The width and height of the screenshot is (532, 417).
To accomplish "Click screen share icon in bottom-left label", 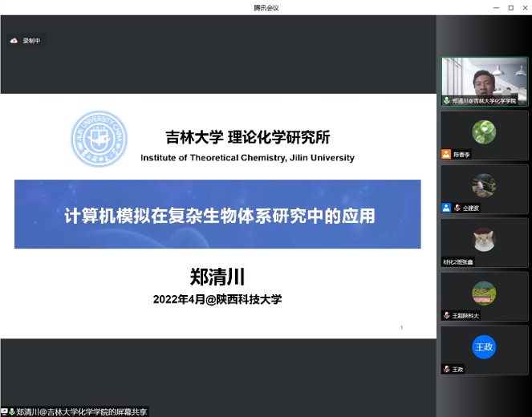I will tap(4, 411).
